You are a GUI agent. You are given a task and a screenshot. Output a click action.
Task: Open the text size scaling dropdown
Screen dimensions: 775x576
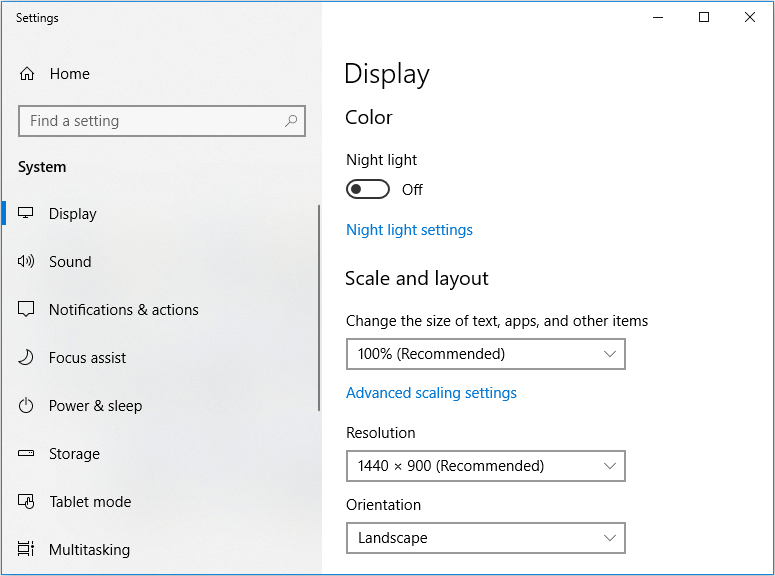(x=485, y=354)
